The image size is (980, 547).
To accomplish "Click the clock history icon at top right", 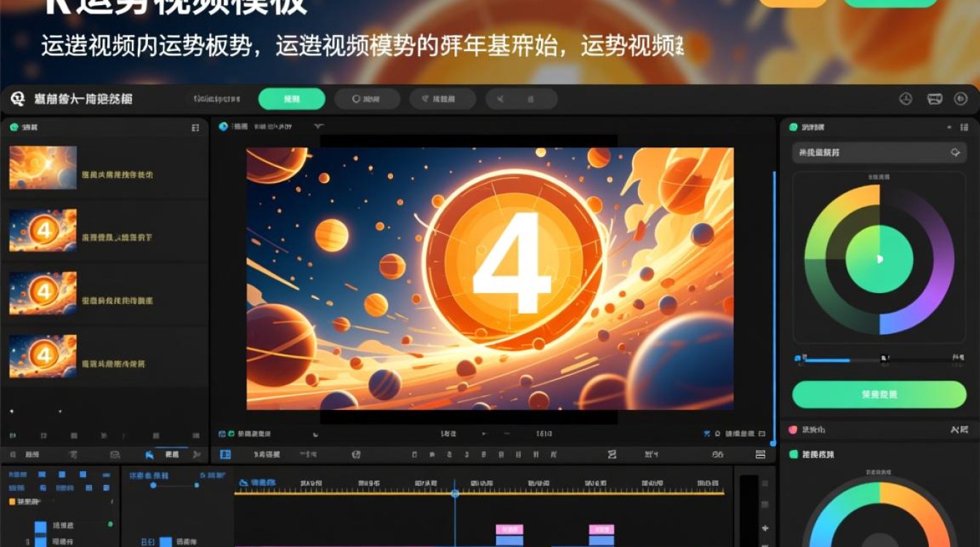I will (906, 99).
